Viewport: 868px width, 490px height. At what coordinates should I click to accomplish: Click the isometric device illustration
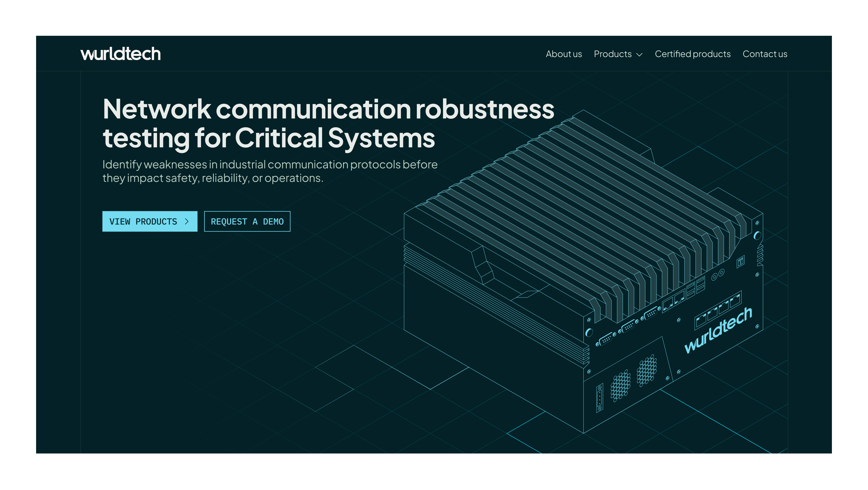583,271
